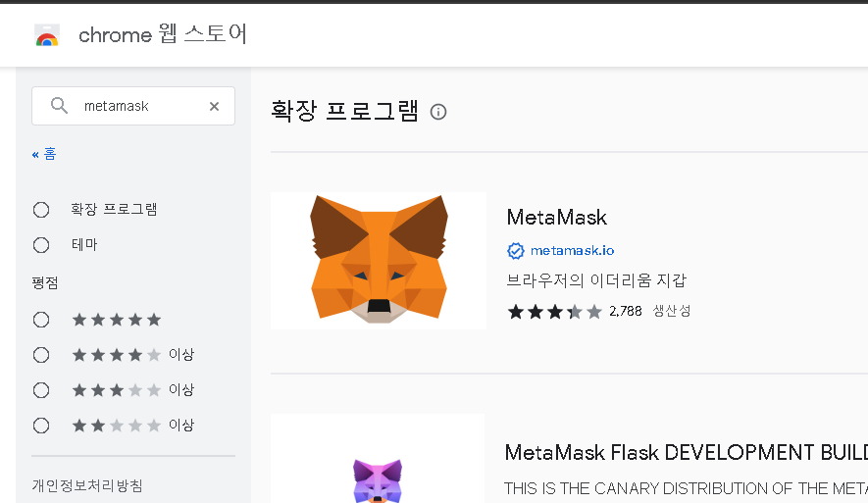Select the four stars 이상 filter
The height and width of the screenshot is (503, 868).
41,355
